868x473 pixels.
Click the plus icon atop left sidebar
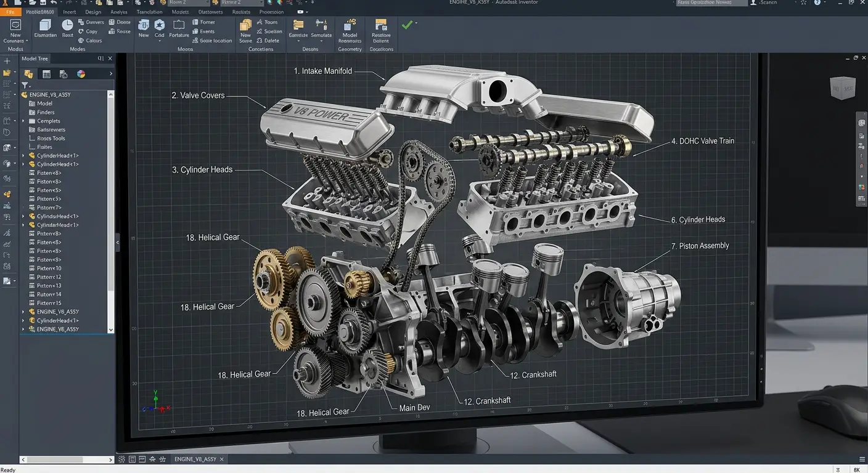click(7, 61)
